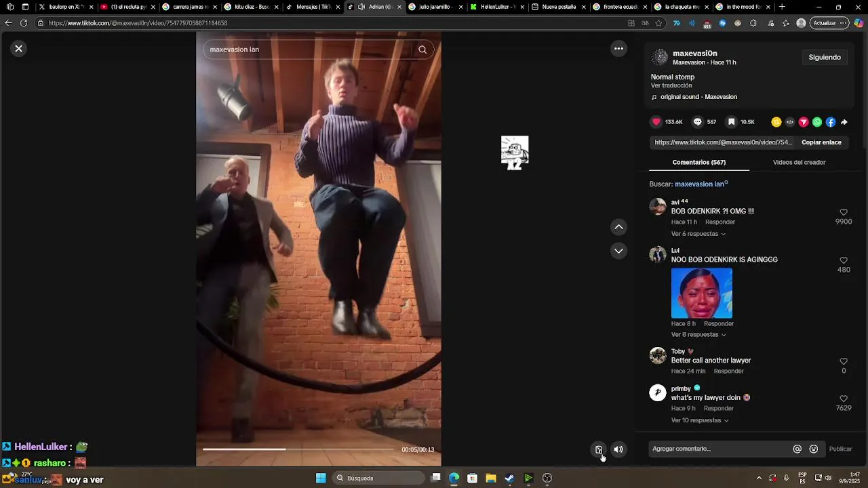Click Copiar enlace button

(x=821, y=142)
